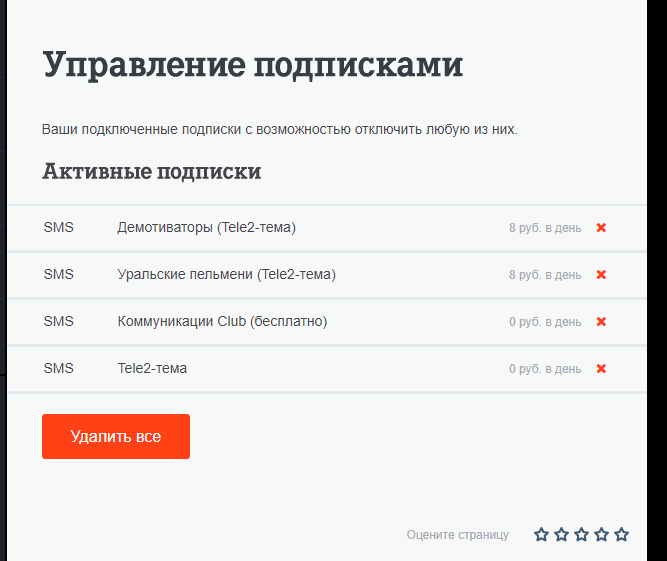Click the last Tele2-тема subscription name
This screenshot has height=561, width=667.
[x=152, y=368]
